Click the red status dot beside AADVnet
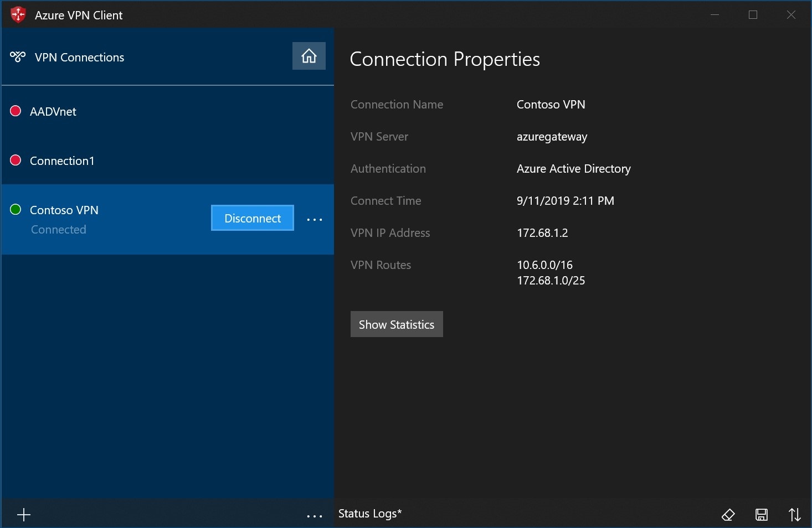Image resolution: width=812 pixels, height=528 pixels. click(16, 111)
